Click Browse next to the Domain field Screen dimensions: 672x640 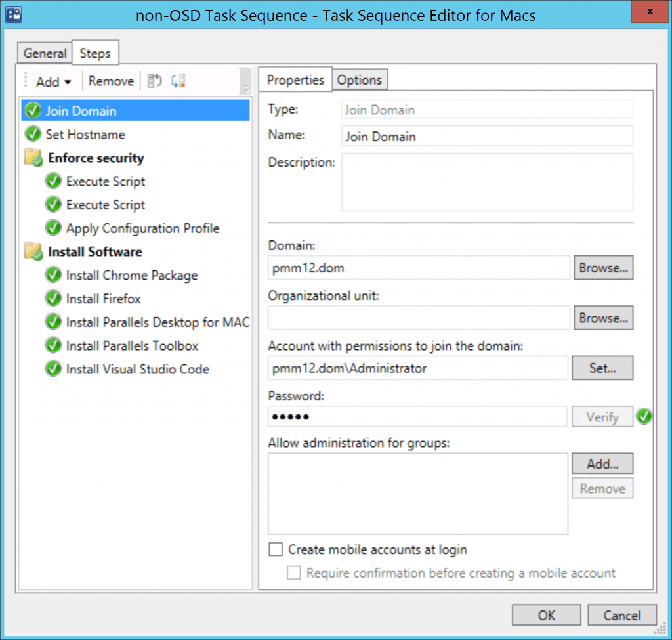pyautogui.click(x=604, y=268)
